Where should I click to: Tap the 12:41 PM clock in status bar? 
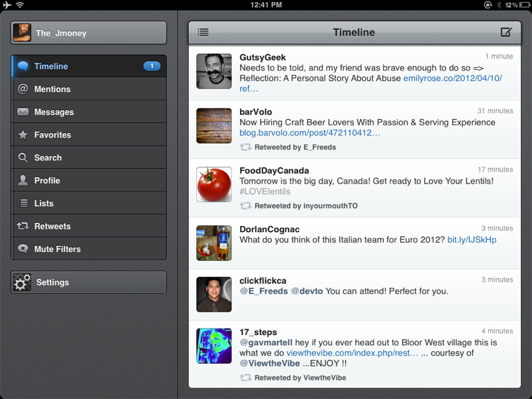[x=266, y=5]
